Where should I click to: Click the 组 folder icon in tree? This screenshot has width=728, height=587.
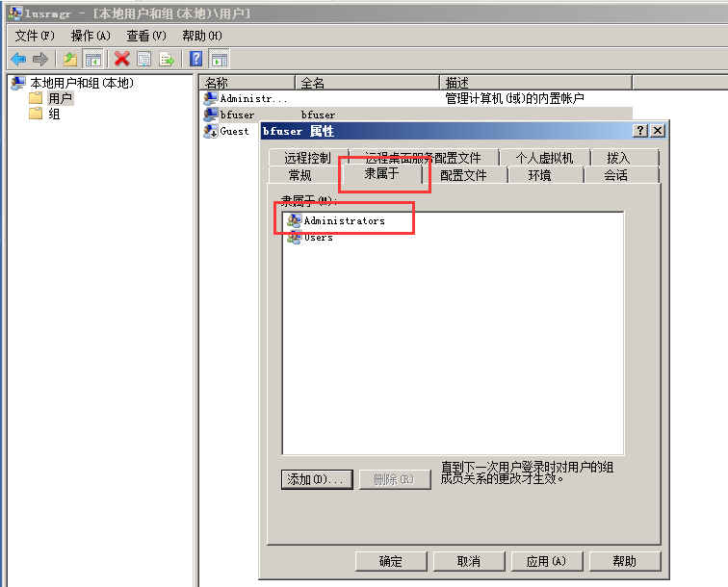coord(36,114)
